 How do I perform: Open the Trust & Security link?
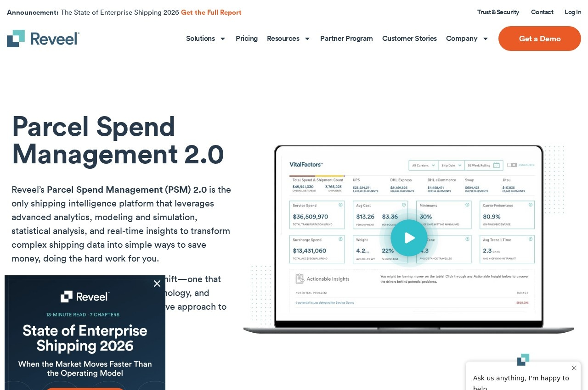coord(498,12)
